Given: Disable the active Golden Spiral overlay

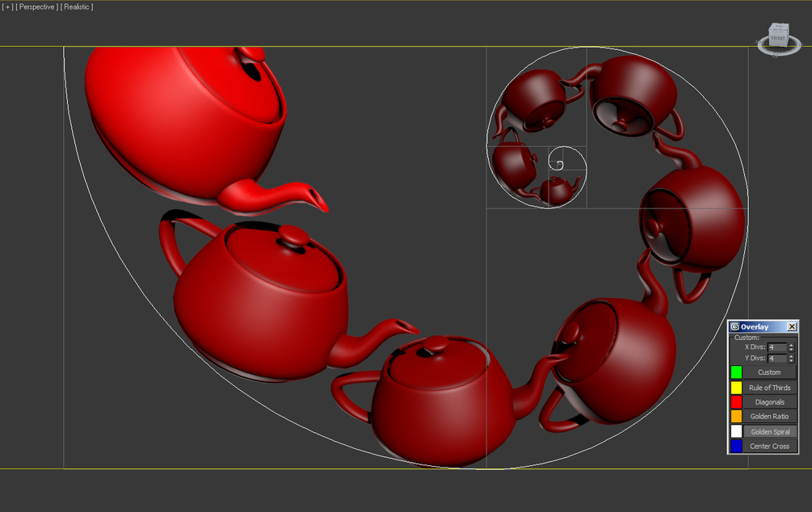Looking at the screenshot, I should [772, 431].
